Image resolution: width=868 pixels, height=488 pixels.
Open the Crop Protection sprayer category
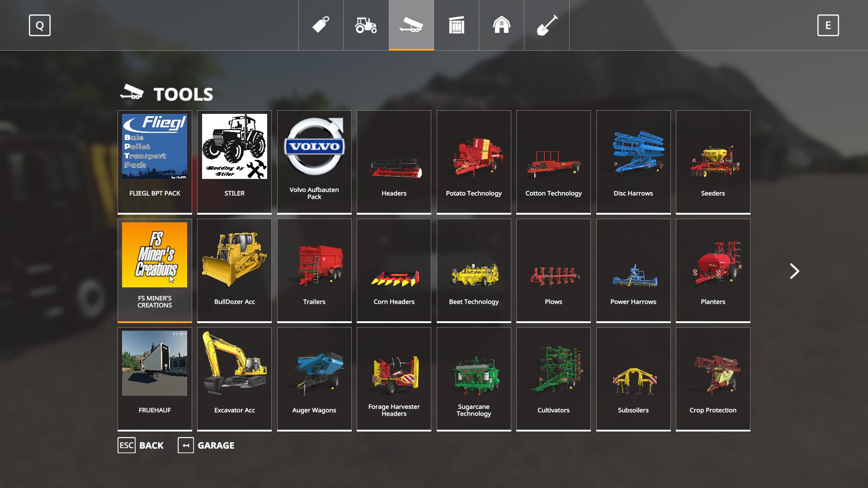(x=712, y=378)
